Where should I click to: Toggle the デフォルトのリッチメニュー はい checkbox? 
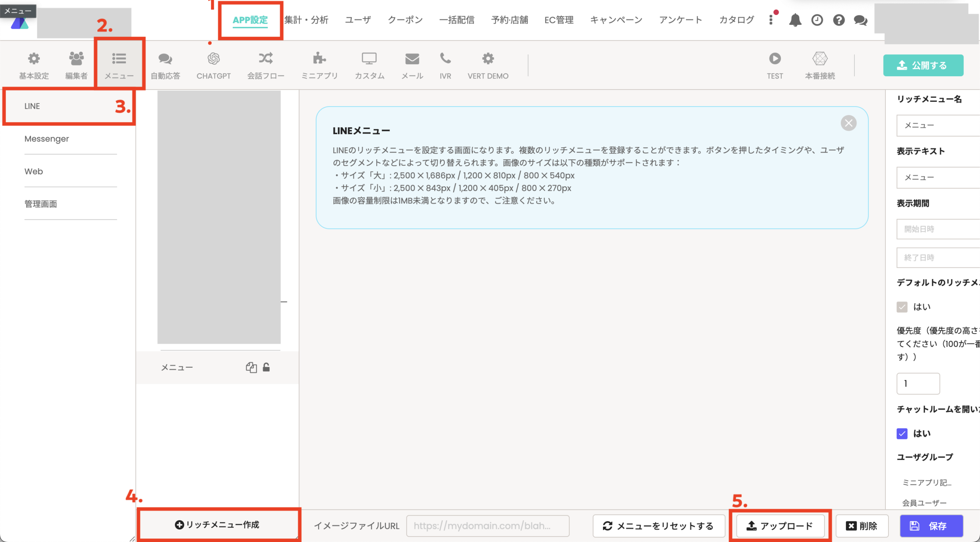click(902, 307)
